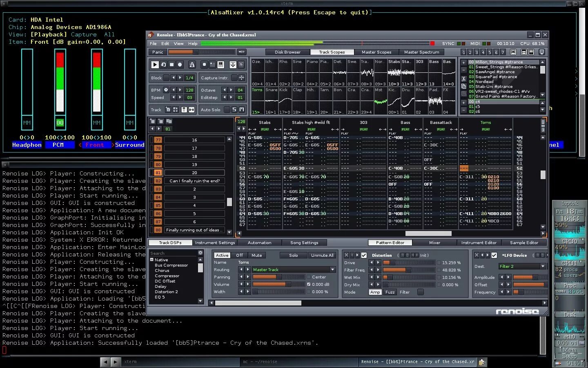Stop playback using the square Stop button

[x=171, y=65]
